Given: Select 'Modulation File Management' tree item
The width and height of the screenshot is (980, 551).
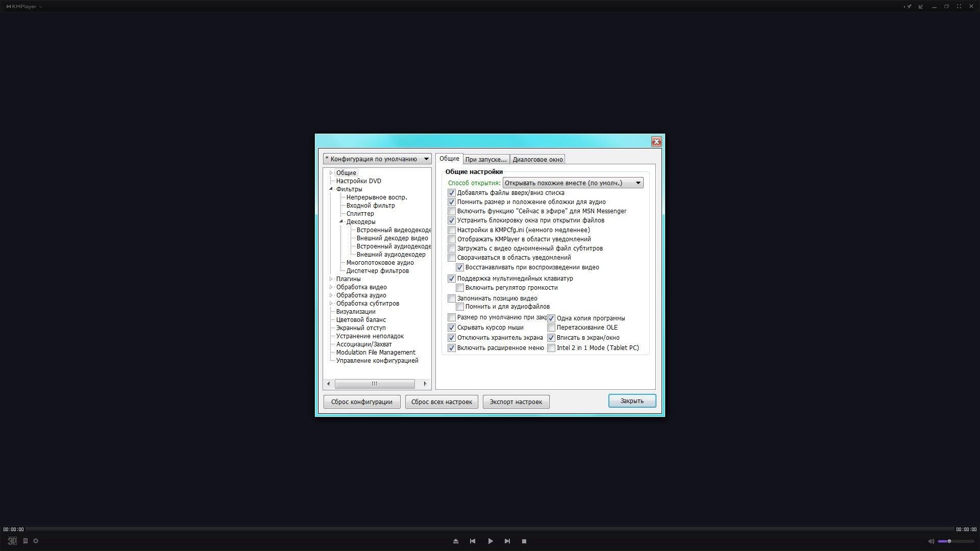Looking at the screenshot, I should [376, 353].
